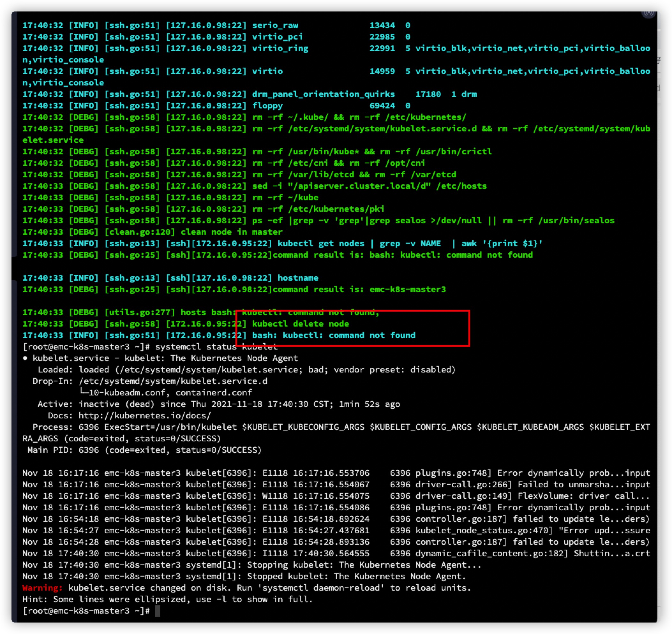Click 'drm_panel_orientation_quirks' module text
The height and width of the screenshot is (634, 672).
[x=323, y=94]
